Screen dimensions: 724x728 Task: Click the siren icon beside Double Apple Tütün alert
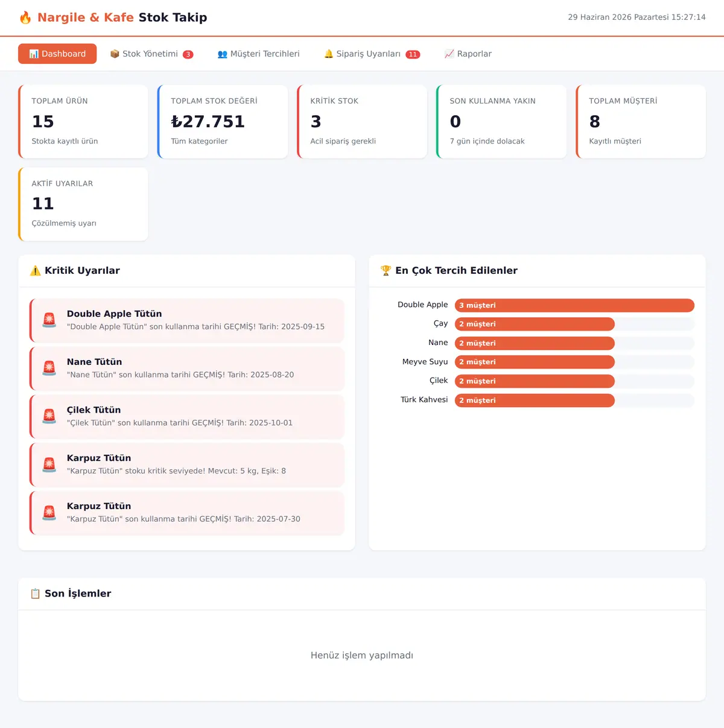click(49, 320)
